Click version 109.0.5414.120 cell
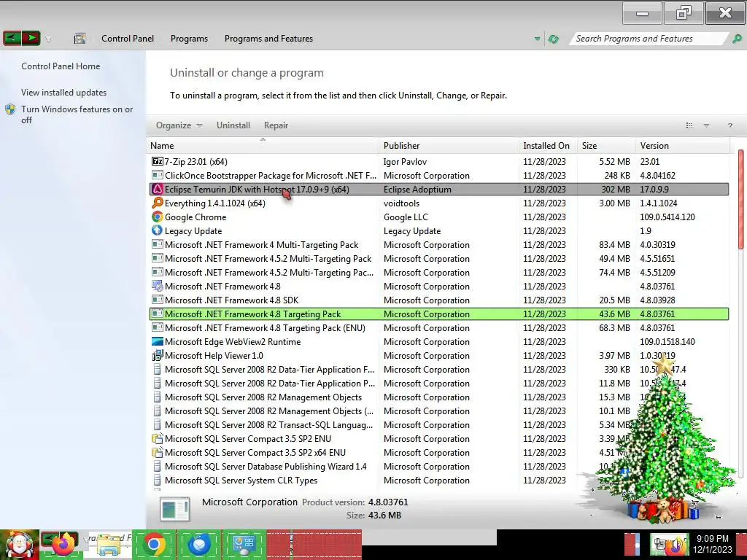 pyautogui.click(x=667, y=217)
